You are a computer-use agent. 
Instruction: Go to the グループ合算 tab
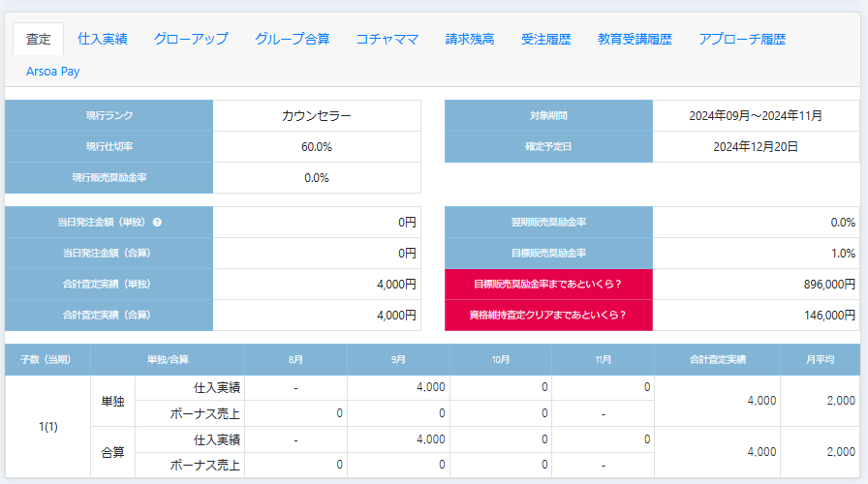[292, 39]
